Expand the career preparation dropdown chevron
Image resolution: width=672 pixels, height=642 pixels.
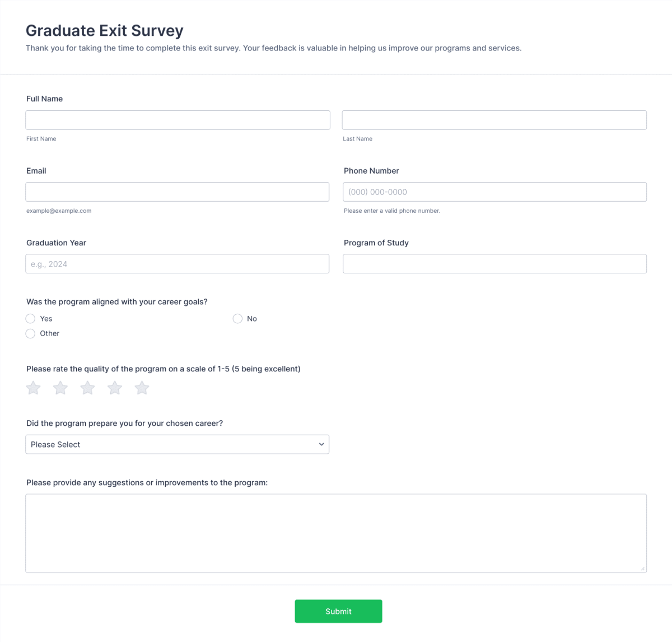321,444
